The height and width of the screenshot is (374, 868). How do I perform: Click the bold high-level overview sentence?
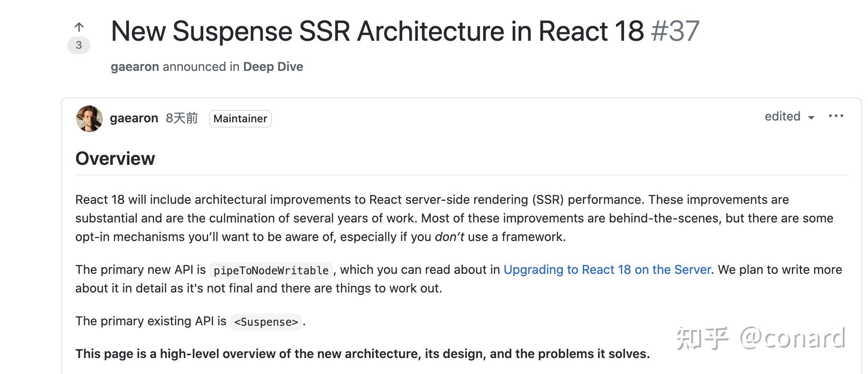point(362,354)
